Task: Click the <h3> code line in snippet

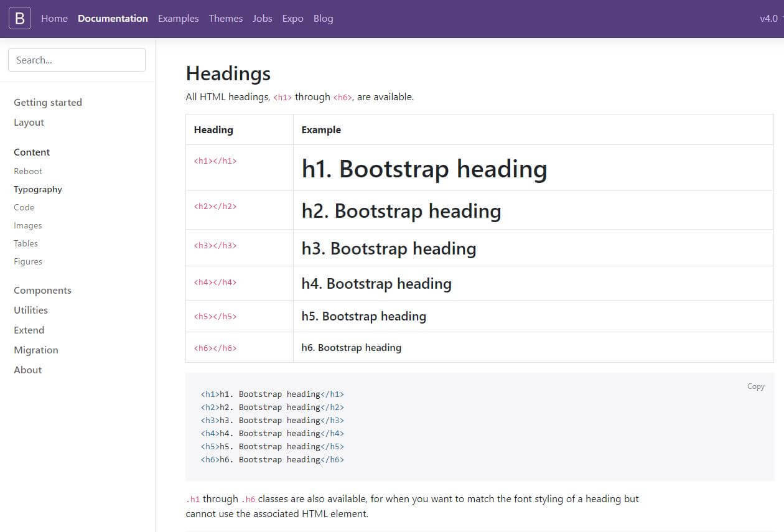Action: coord(272,420)
